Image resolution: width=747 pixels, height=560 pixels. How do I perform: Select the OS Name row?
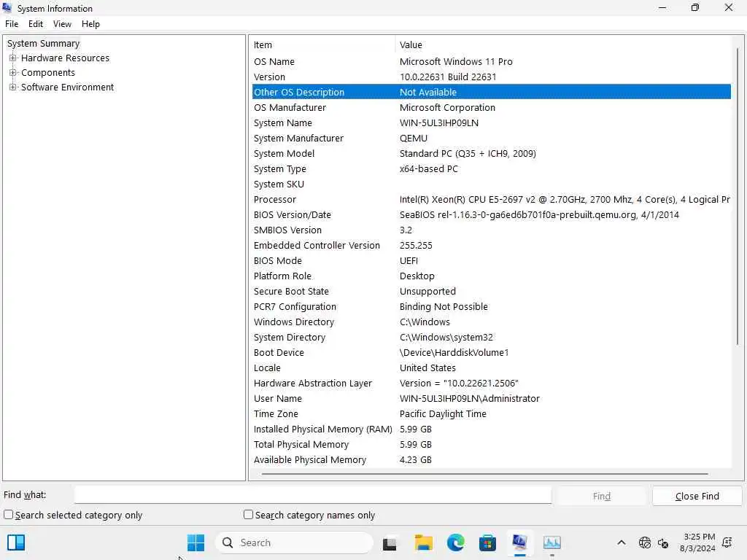(x=491, y=61)
